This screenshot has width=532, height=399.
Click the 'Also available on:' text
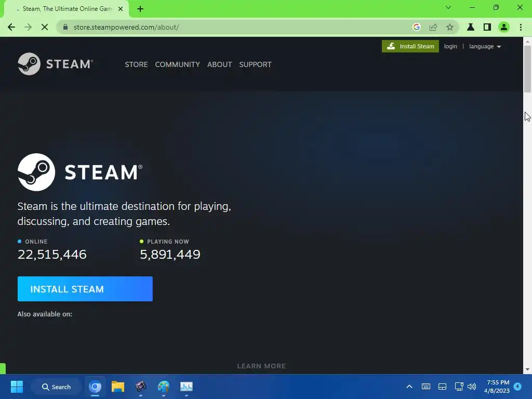[x=45, y=314]
